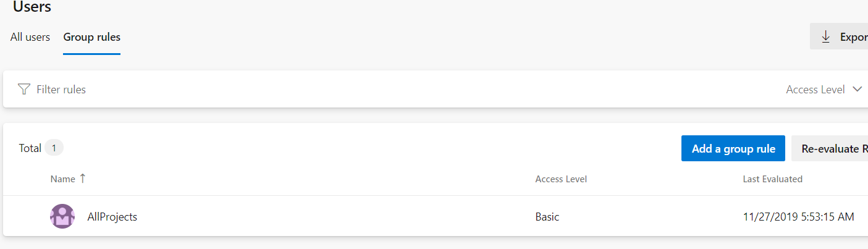Click the filter funnel icon
Screen dimensions: 868x249
[x=23, y=89]
